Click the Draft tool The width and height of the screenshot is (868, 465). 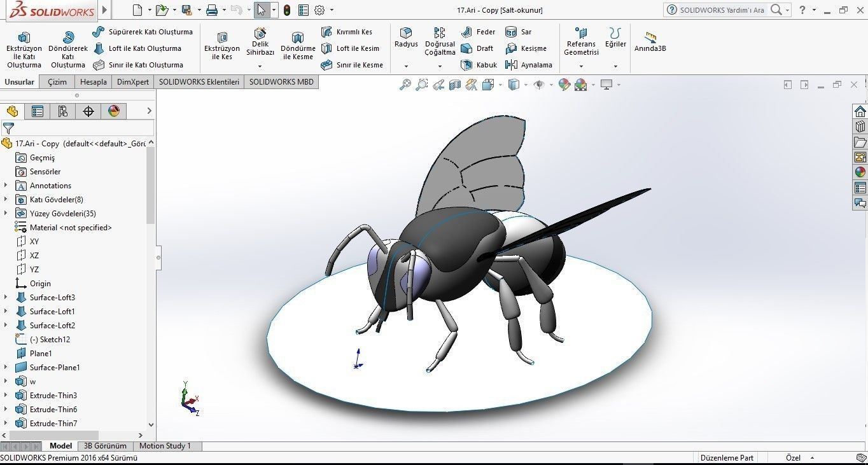[477, 48]
